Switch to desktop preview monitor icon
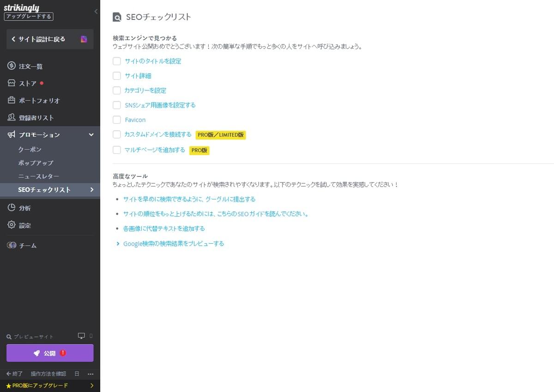Screen dimensions: 554x392 pos(82,336)
